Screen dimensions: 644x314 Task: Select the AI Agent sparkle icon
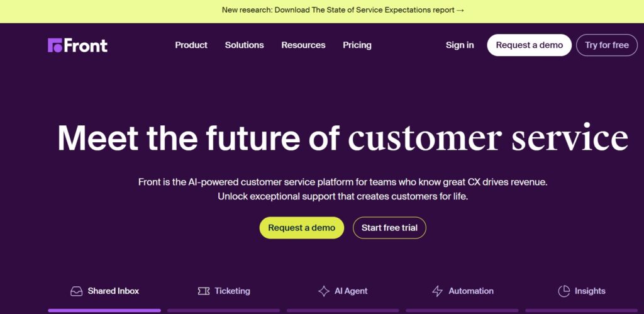point(324,291)
